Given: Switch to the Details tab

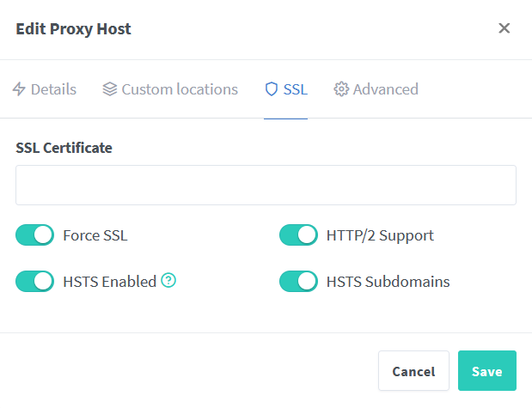Looking at the screenshot, I should (53, 89).
